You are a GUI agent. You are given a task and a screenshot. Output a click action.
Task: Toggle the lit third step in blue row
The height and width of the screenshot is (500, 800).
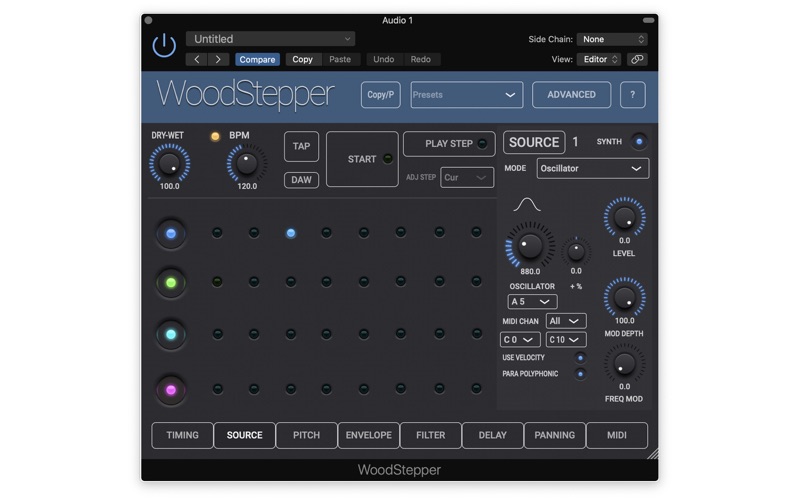(291, 233)
